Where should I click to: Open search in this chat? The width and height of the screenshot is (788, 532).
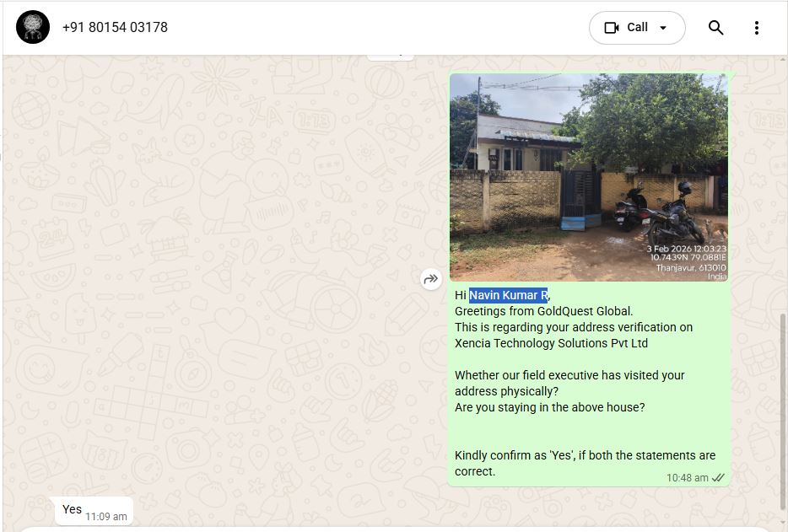pos(715,28)
